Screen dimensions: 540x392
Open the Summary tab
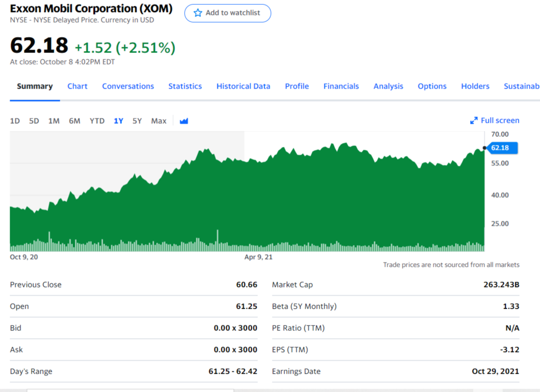(35, 86)
